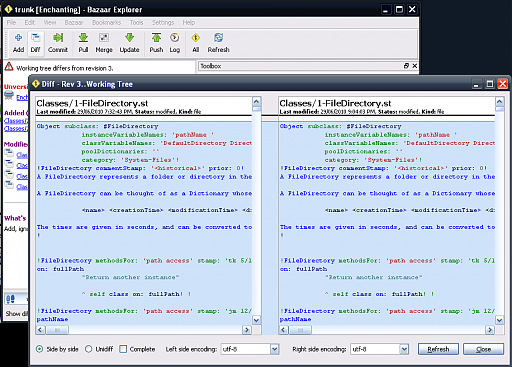Viewport: 512px width, 367px height.
Task: Select the Unidiff radio button
Action: pos(88,349)
